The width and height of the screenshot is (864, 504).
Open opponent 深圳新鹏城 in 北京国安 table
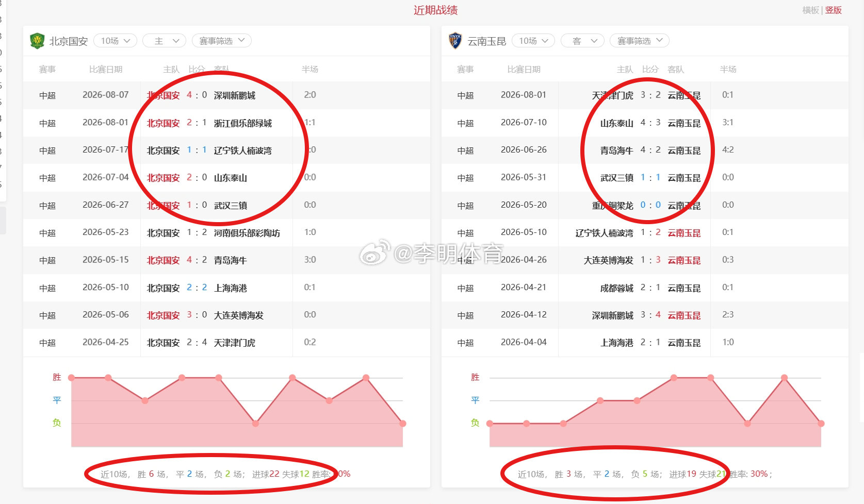(235, 95)
